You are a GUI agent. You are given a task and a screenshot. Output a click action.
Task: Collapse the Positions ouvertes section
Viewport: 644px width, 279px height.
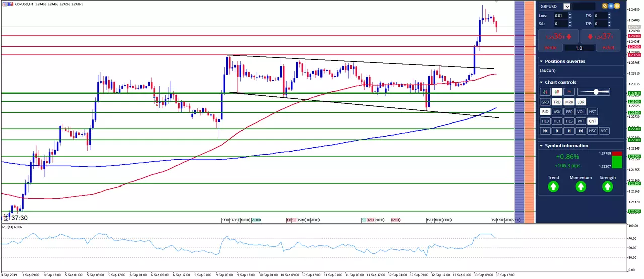click(541, 61)
